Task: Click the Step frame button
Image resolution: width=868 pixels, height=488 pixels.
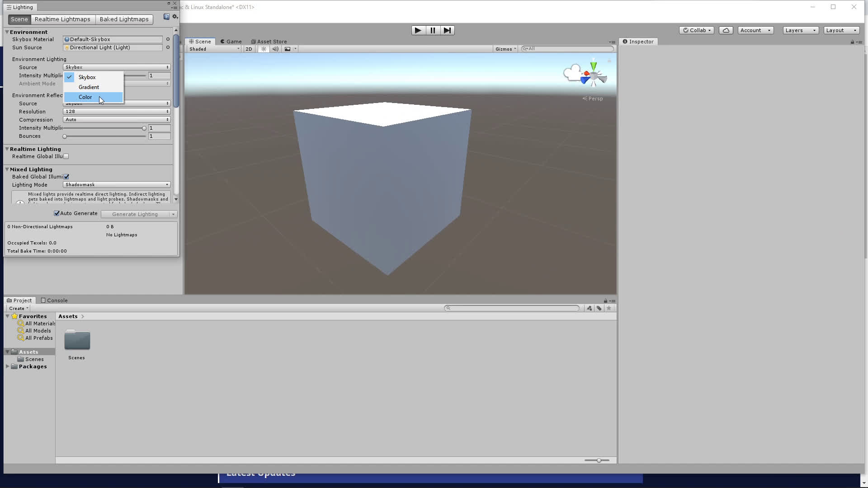Action: pos(447,30)
